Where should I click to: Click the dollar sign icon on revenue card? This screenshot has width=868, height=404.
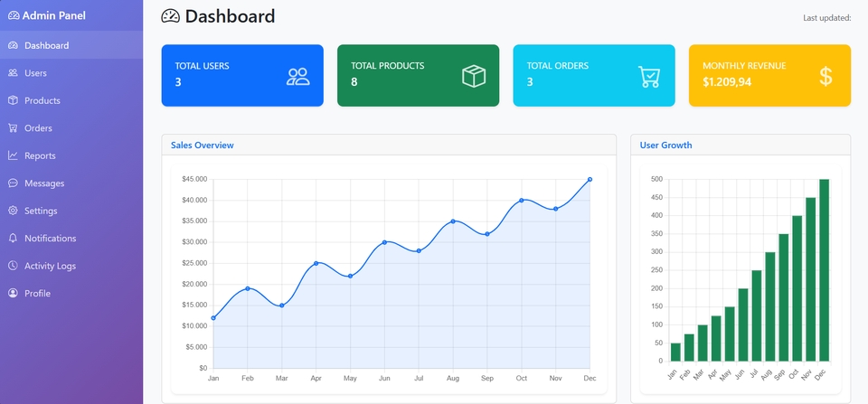point(826,77)
